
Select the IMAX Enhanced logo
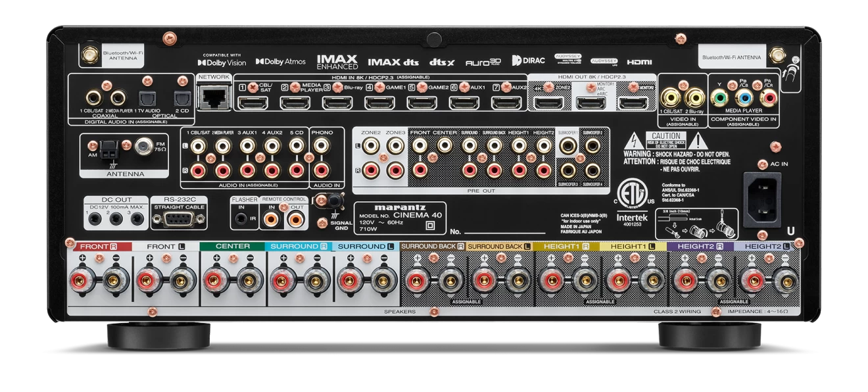[x=337, y=62]
